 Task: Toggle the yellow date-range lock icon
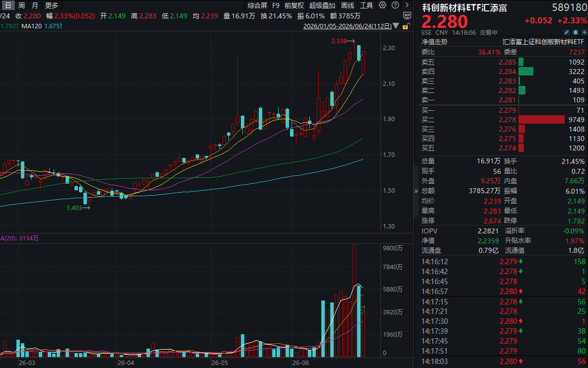(x=406, y=26)
